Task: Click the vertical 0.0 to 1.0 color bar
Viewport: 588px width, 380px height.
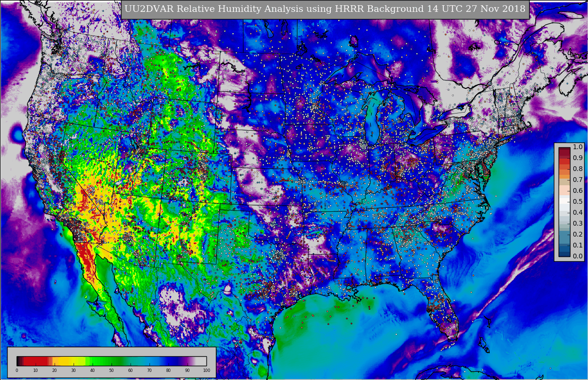Action: click(x=564, y=202)
